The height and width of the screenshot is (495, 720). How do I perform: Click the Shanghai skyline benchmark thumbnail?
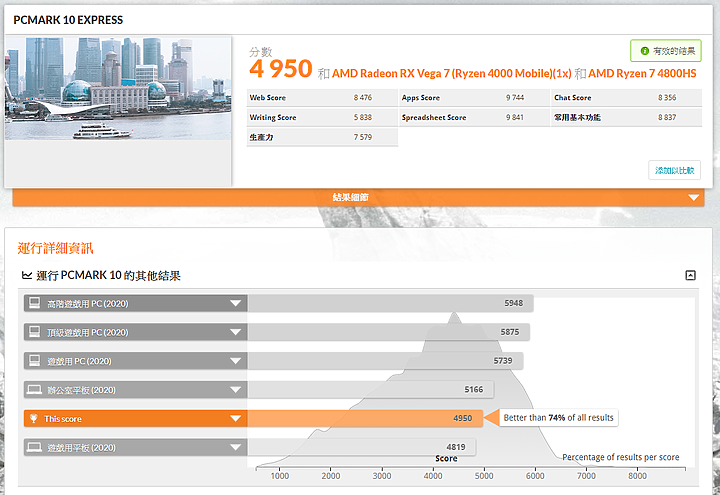coord(118,88)
